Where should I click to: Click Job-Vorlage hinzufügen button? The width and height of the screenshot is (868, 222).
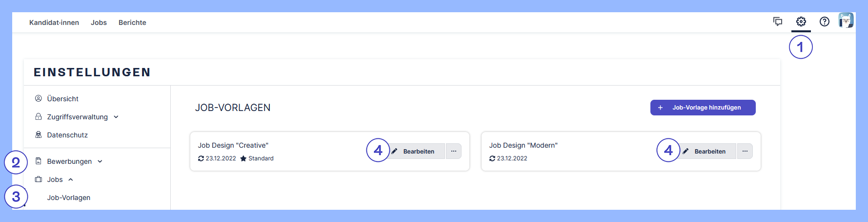coord(703,108)
